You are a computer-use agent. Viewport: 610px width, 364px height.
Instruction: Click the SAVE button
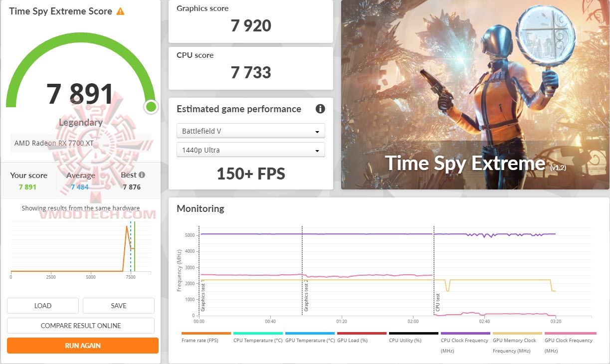(x=119, y=306)
